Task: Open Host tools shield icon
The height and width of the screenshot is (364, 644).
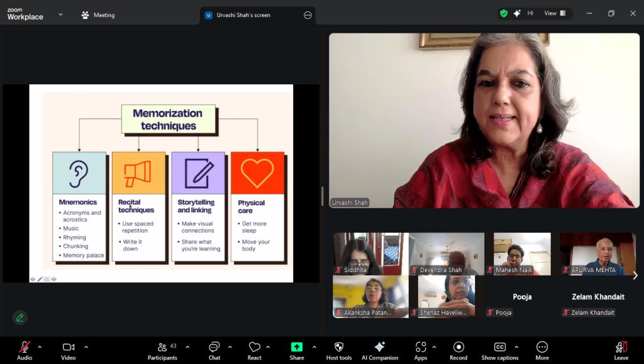Action: pyautogui.click(x=338, y=350)
